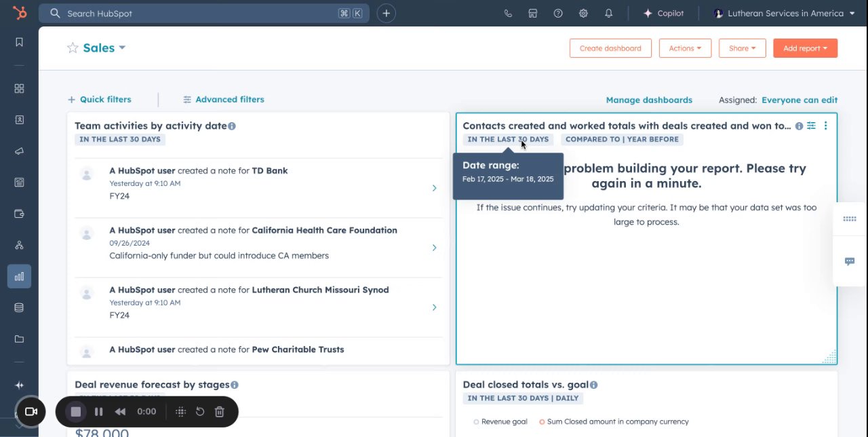868x437 pixels.
Task: Favorite the Sales dashboard with the star
Action: tap(73, 47)
